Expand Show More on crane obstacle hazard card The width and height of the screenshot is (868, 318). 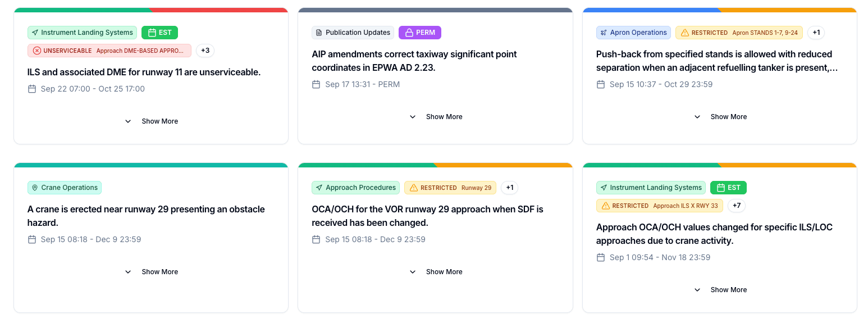coord(152,272)
